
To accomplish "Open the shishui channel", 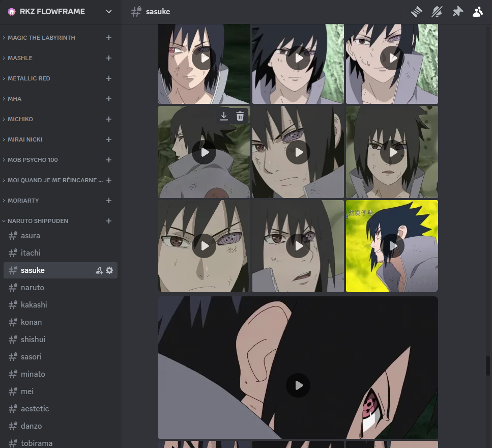I will coord(60,340).
